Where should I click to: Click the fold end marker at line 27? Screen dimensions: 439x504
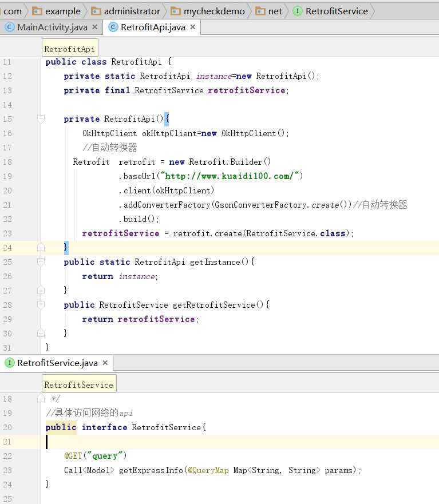click(x=41, y=290)
